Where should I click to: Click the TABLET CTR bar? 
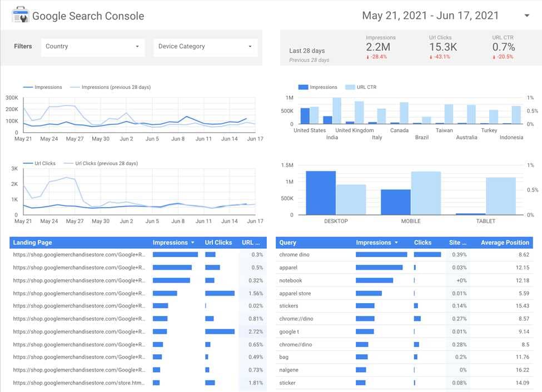[x=501, y=196]
